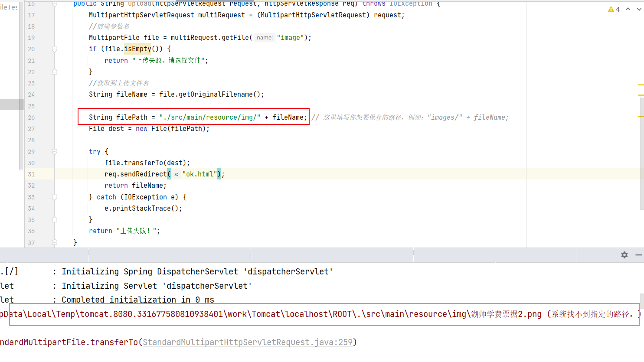Click file.transferTo(dest) on line 30
The image size is (644, 362).
pos(147,163)
